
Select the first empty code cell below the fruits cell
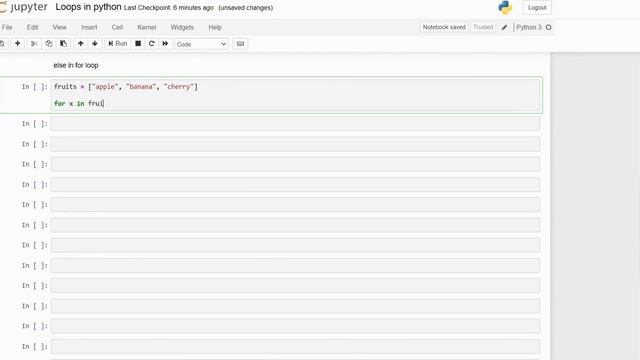click(295, 124)
